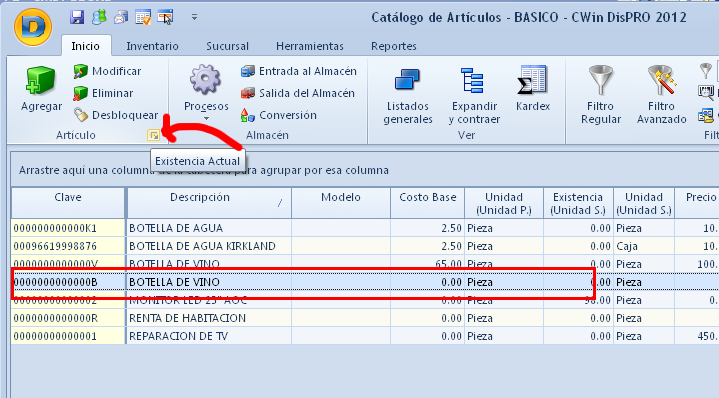Click the calendar checkmark quick access icon

point(143,17)
